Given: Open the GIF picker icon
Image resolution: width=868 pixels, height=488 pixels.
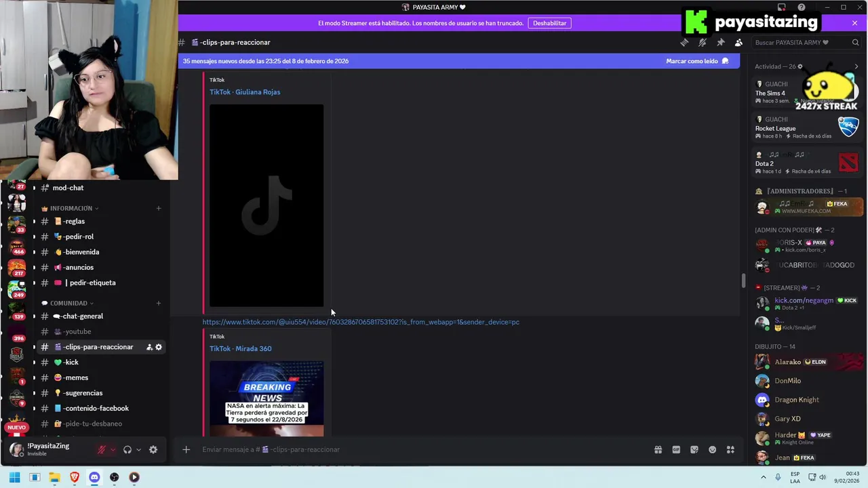Looking at the screenshot, I should [x=676, y=449].
